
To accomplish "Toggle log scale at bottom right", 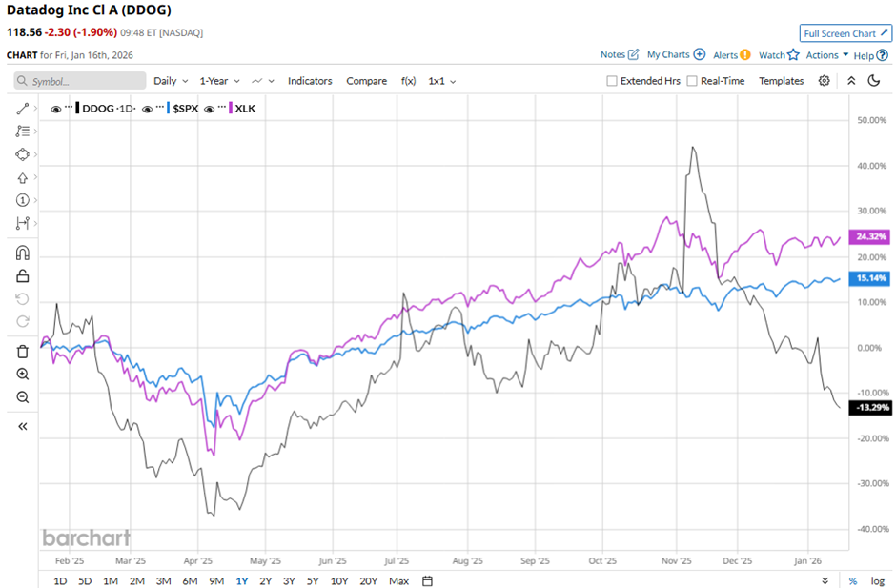I will tap(878, 581).
